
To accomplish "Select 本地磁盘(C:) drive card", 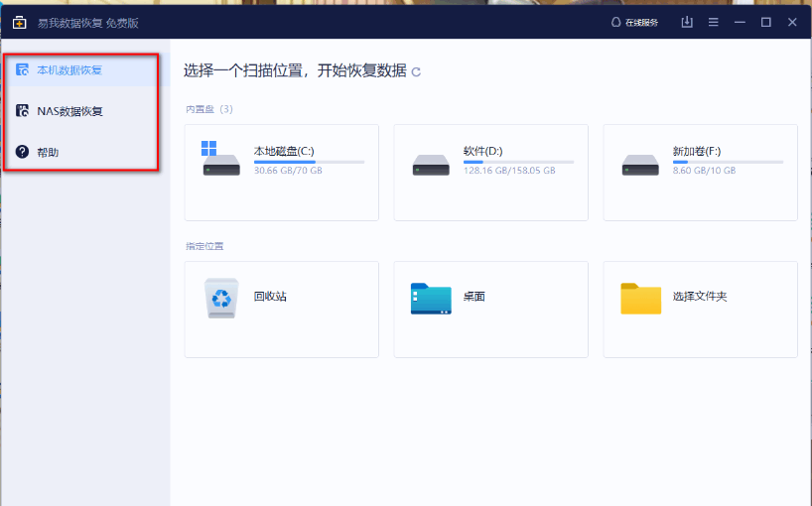I will coord(281,173).
